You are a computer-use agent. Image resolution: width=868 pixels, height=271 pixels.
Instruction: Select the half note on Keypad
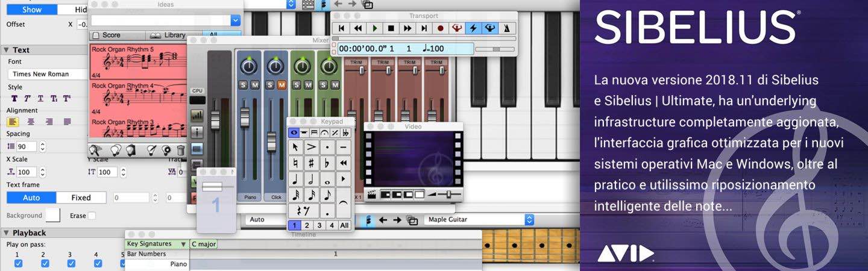(312, 179)
